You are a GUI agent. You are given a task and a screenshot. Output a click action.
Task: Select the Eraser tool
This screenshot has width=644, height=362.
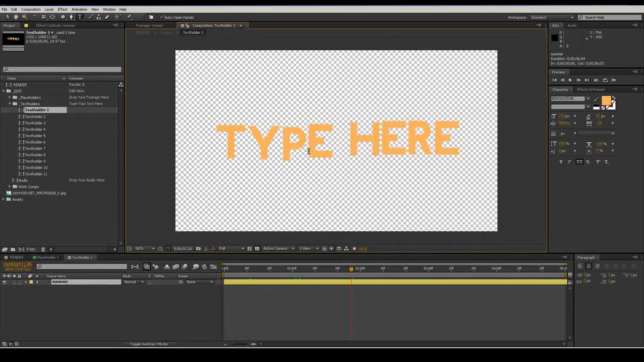point(107,17)
